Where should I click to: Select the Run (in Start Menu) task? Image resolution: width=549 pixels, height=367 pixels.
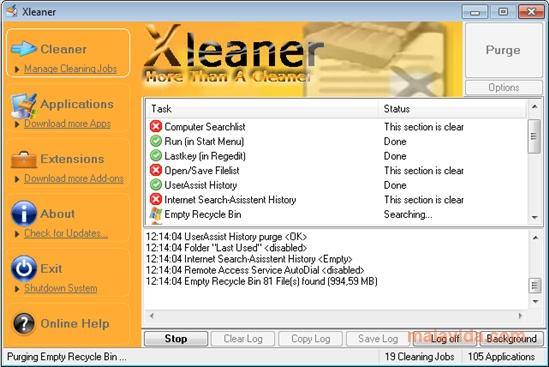(x=336, y=141)
